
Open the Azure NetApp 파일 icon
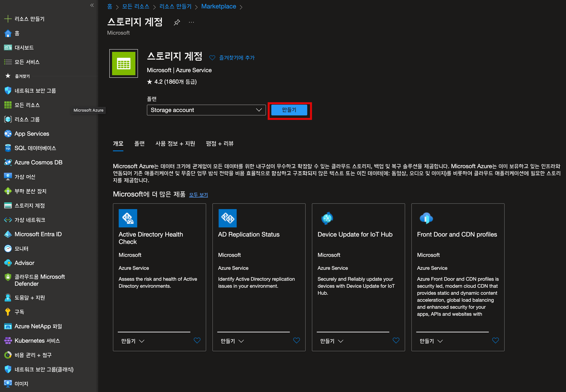click(x=8, y=326)
